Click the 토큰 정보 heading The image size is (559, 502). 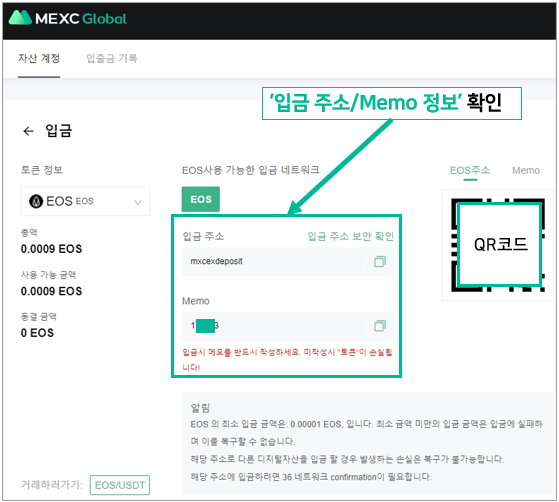(42, 170)
